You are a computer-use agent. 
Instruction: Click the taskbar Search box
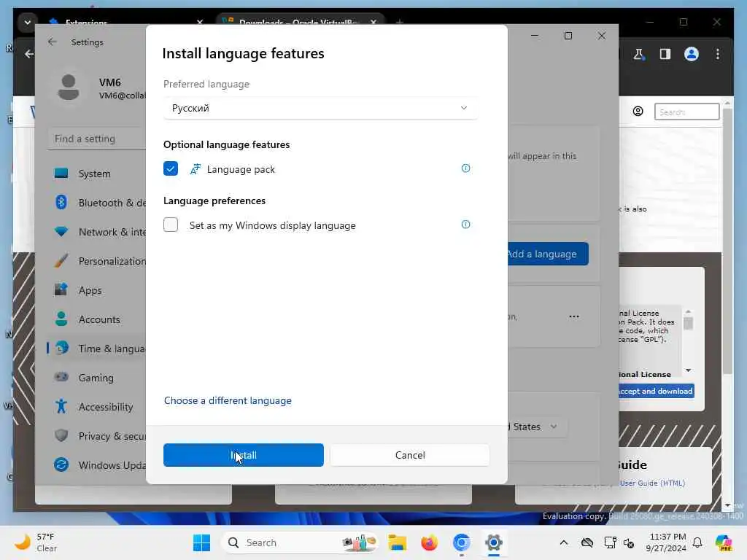click(300, 542)
